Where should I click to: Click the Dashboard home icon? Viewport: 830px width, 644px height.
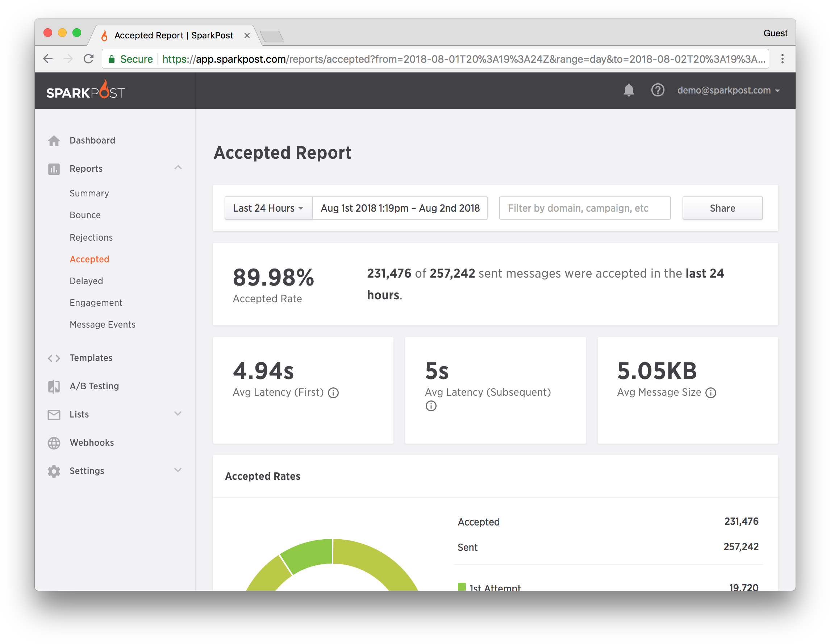pos(54,141)
